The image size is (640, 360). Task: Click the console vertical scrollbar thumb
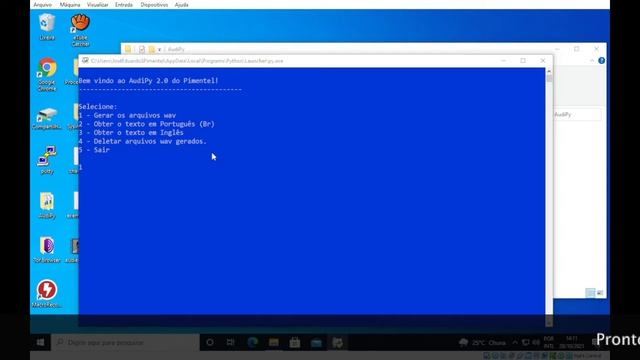pos(549,78)
